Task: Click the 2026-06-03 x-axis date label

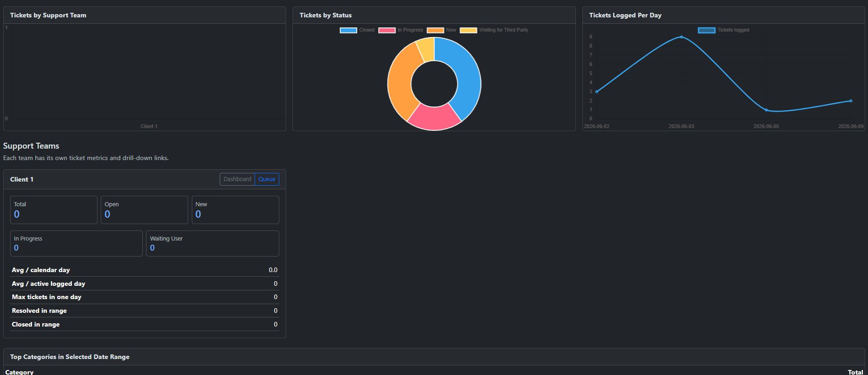Action: tap(681, 126)
